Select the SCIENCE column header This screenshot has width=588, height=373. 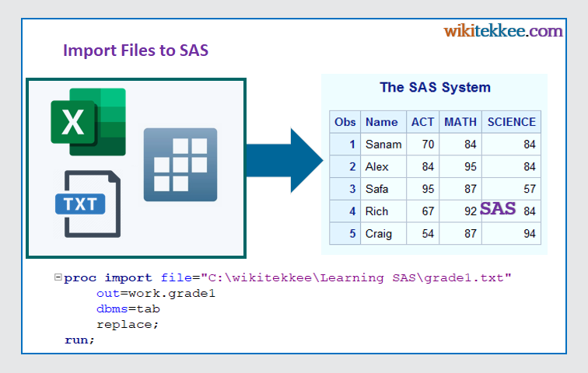[x=511, y=122]
